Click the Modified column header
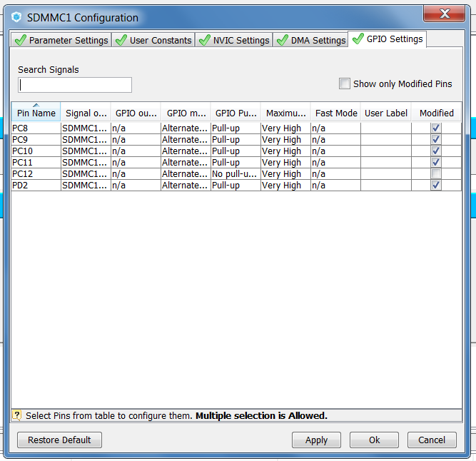 [436, 112]
